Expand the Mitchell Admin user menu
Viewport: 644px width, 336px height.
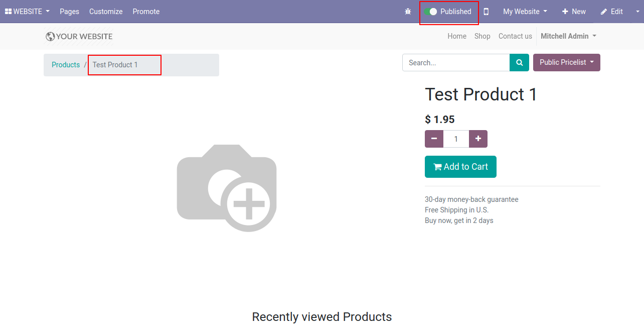coord(568,36)
